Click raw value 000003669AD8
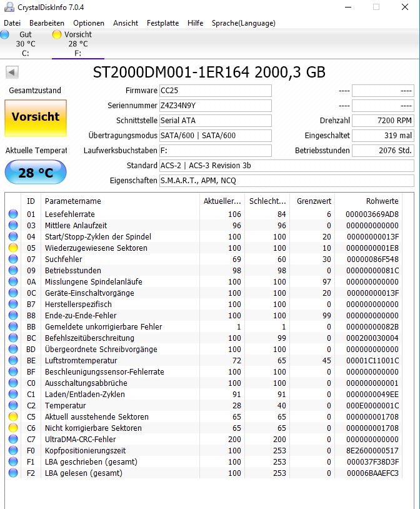Screen dimensions: 420x509 [372, 214]
